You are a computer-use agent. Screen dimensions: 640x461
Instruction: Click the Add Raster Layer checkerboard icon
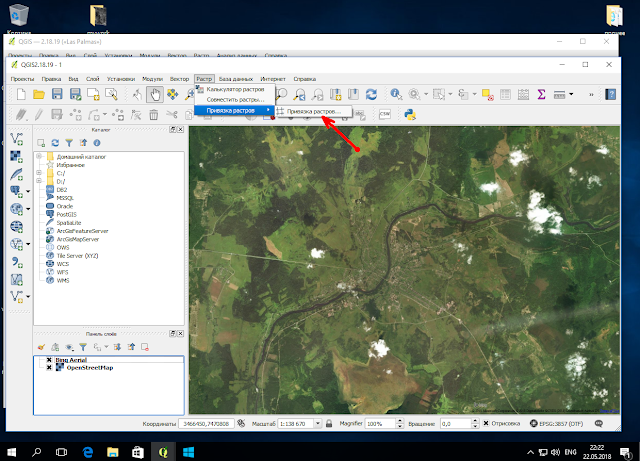[x=16, y=156]
